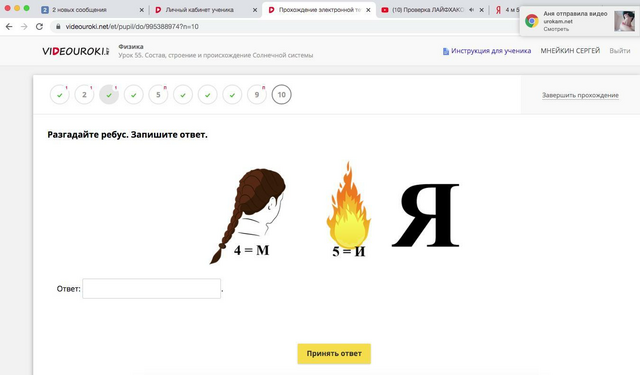Click the 'Выйти' logout link
This screenshot has height=375, width=640.
tap(620, 51)
